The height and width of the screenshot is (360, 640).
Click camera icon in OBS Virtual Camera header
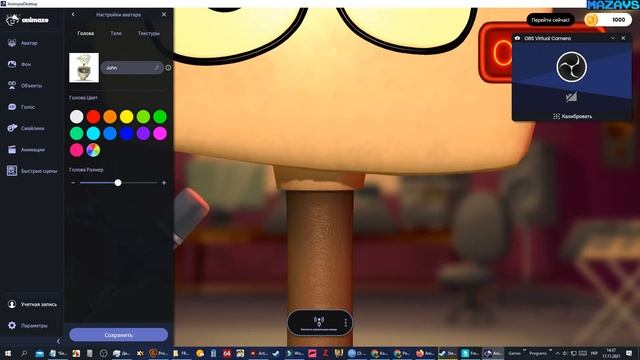518,38
